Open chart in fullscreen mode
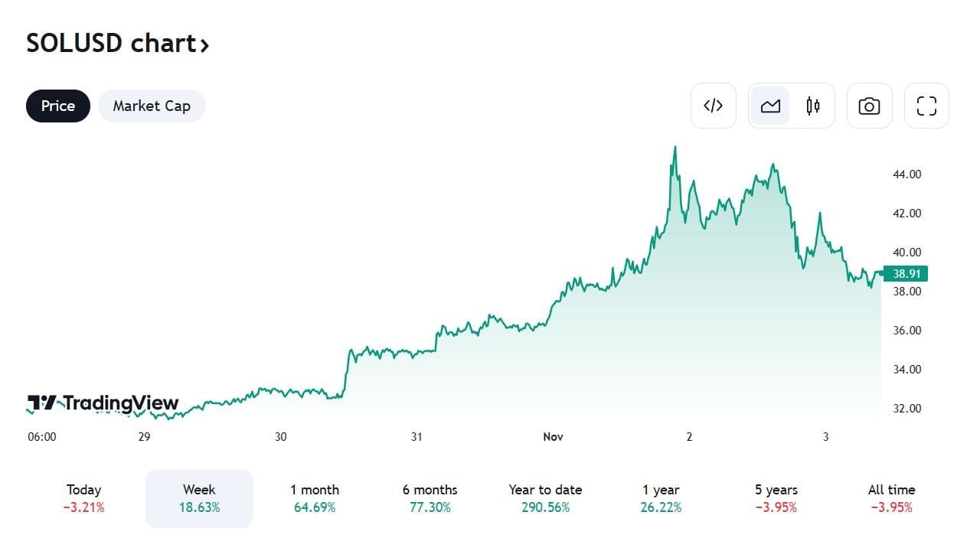980x551 pixels. [x=926, y=106]
